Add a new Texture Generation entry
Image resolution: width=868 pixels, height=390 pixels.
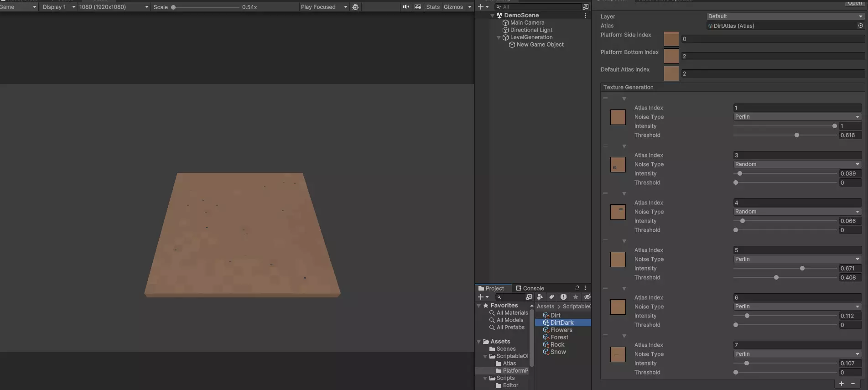842,384
